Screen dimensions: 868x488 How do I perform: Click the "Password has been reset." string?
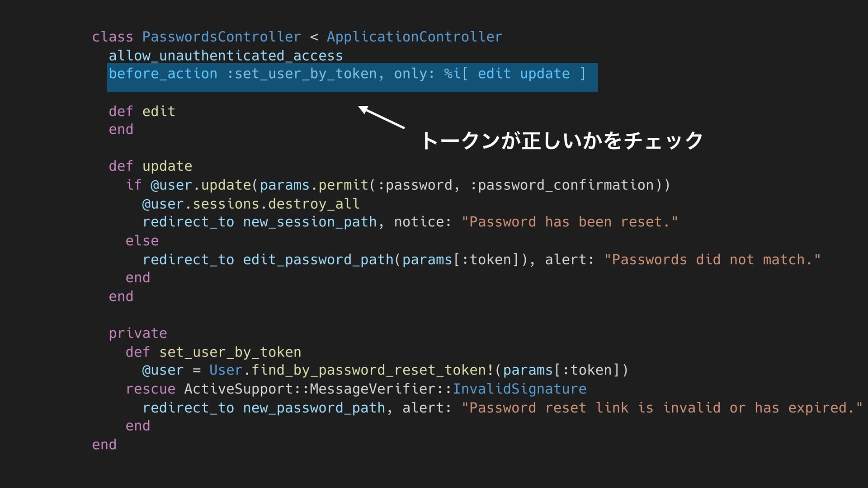(570, 222)
